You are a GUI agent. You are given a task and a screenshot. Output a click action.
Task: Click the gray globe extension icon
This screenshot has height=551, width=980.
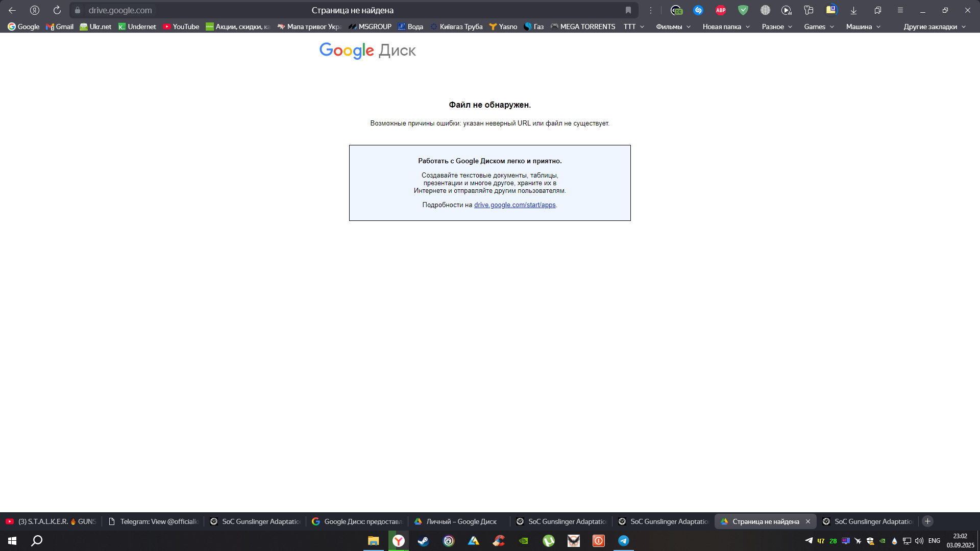pos(765,10)
